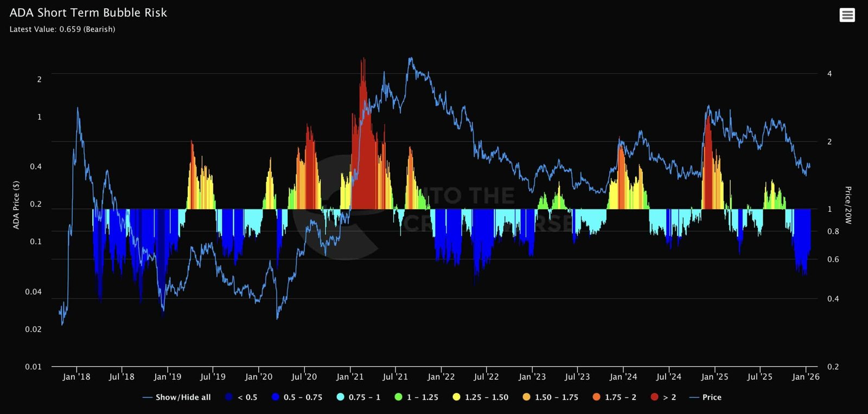Click the Jan '18 x-axis label
Viewport: 868px width, 414px height.
[76, 377]
